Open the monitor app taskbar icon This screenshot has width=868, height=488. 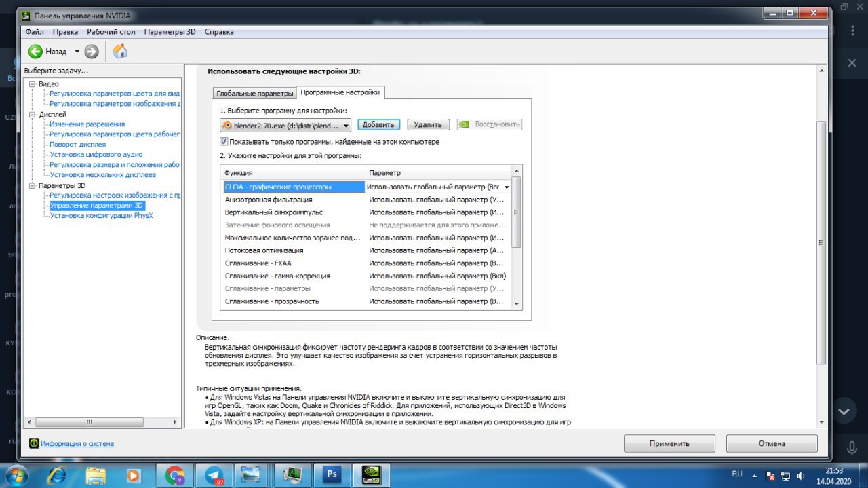tap(293, 474)
